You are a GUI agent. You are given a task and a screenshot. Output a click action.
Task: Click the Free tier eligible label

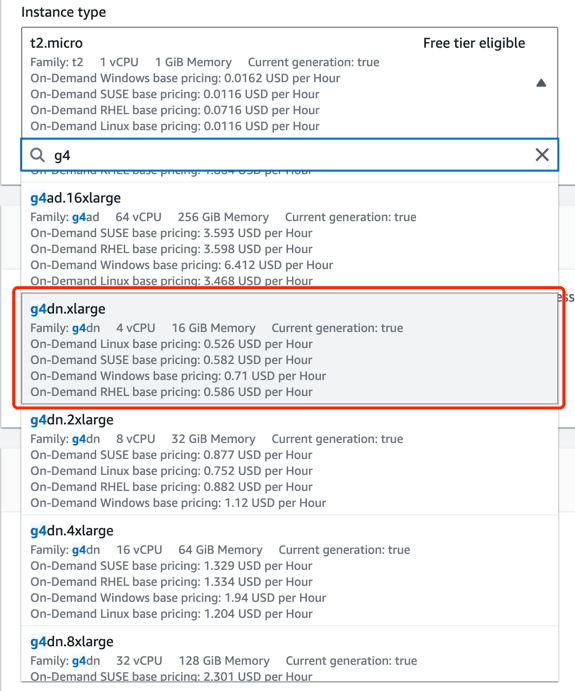474,43
